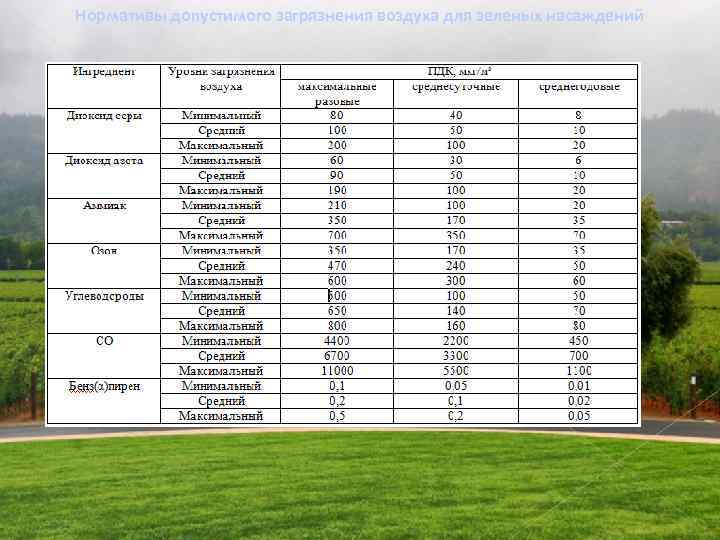This screenshot has width=720, height=540.
Task: Click the value 3300 for СО
Action: click(456, 356)
